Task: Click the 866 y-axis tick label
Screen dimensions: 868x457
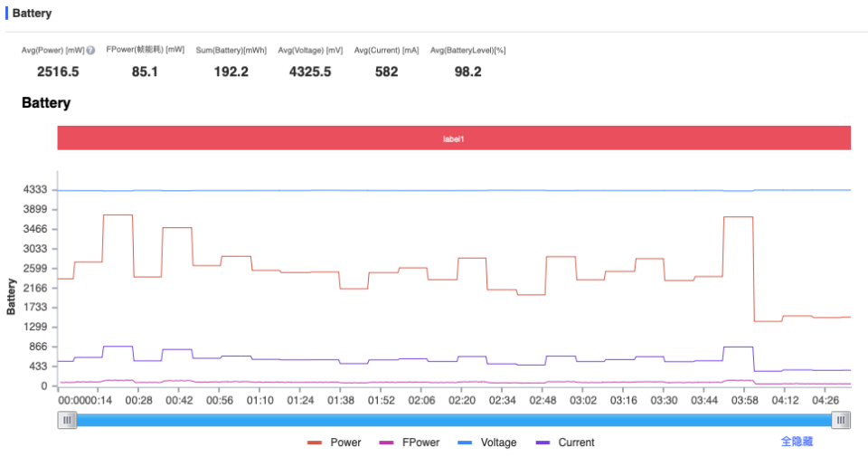Action: point(39,347)
